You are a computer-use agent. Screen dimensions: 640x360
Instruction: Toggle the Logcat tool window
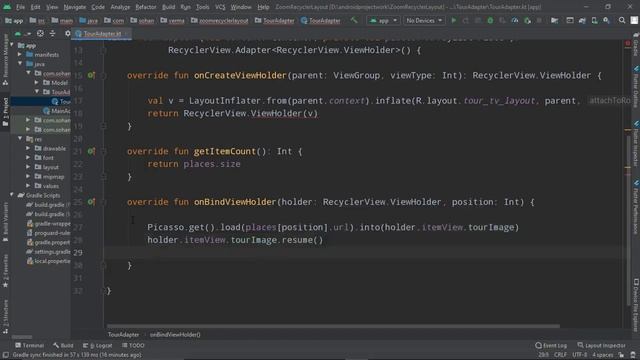coord(97,345)
